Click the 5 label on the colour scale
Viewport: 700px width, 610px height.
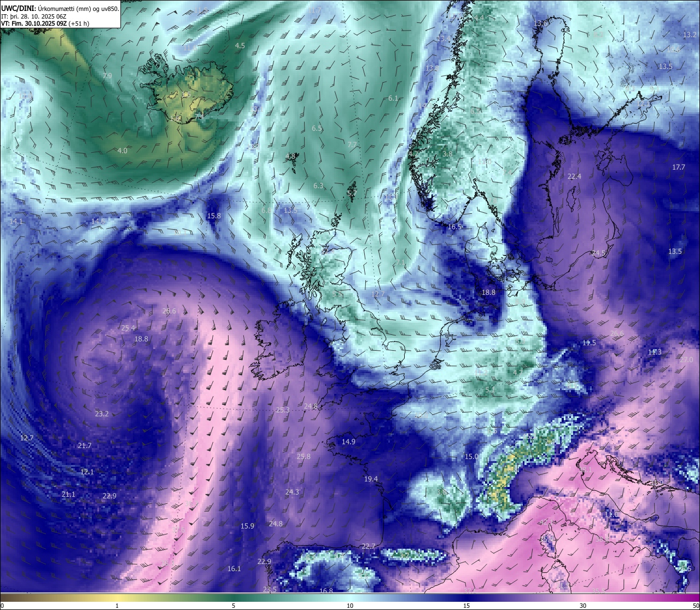(x=234, y=606)
